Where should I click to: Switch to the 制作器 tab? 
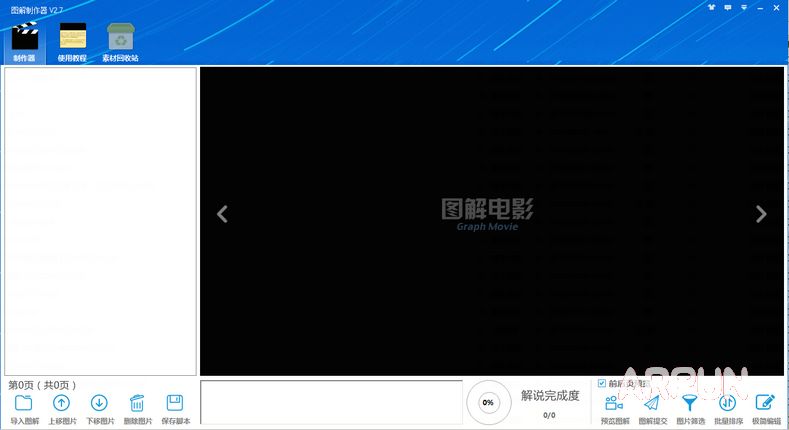(24, 42)
